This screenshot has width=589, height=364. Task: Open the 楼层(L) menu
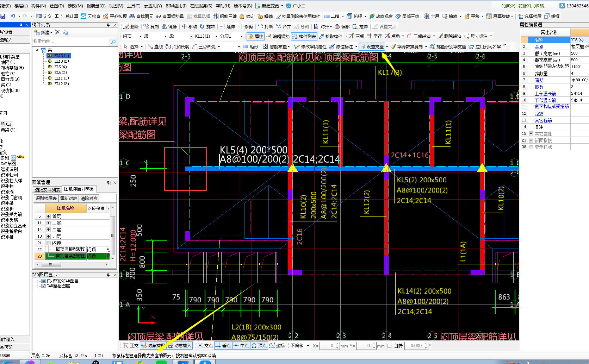click(20, 6)
